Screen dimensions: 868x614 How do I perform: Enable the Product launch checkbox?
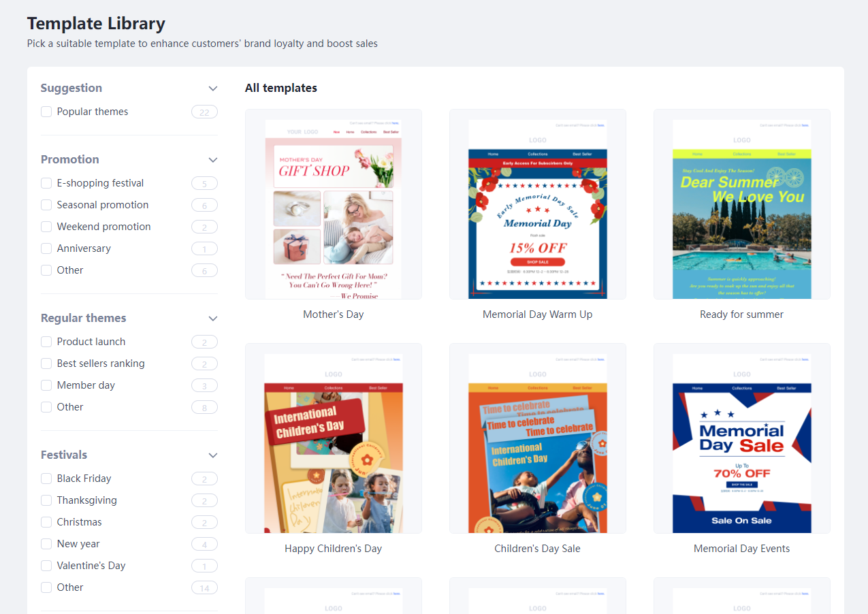pos(46,342)
